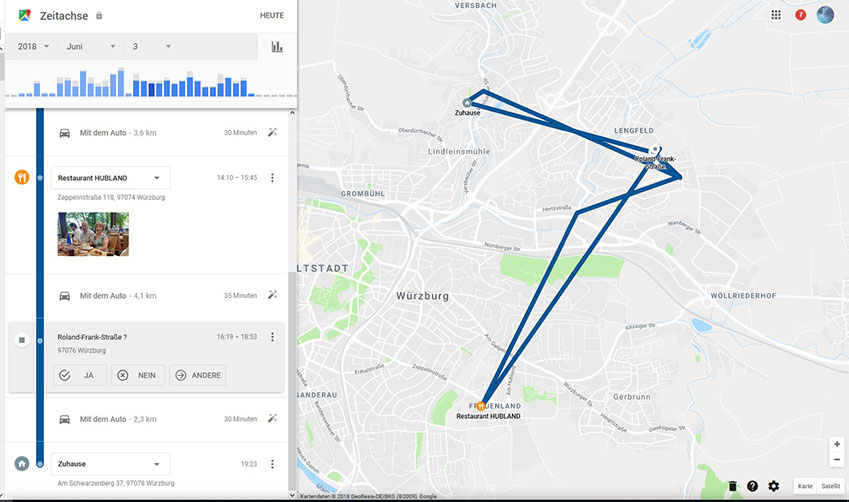Screen dimensions: 849x502
Task: Click the Zeitachse title
Action: 64,16
